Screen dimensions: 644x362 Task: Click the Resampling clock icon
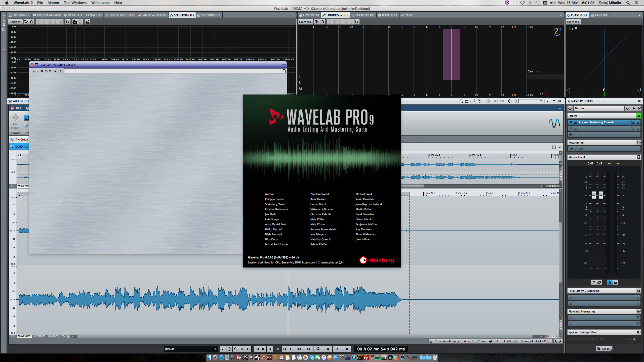pyautogui.click(x=638, y=143)
